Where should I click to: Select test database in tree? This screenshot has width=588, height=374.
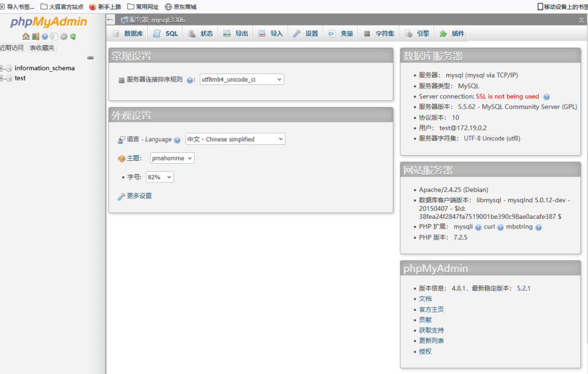[x=20, y=78]
